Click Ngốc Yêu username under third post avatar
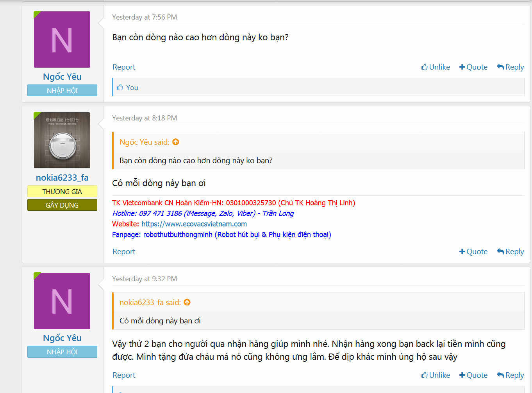Viewport: 532px width, 393px height. click(x=62, y=338)
